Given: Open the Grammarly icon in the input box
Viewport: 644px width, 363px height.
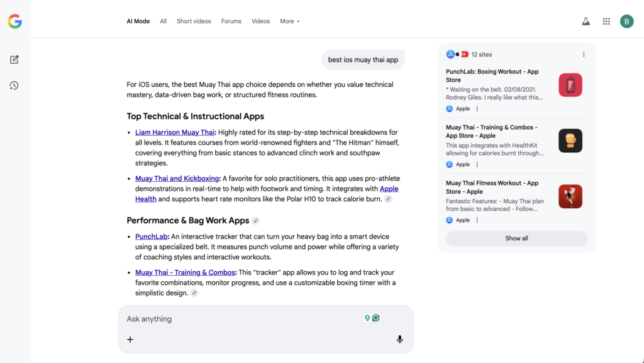Looking at the screenshot, I should (x=376, y=318).
